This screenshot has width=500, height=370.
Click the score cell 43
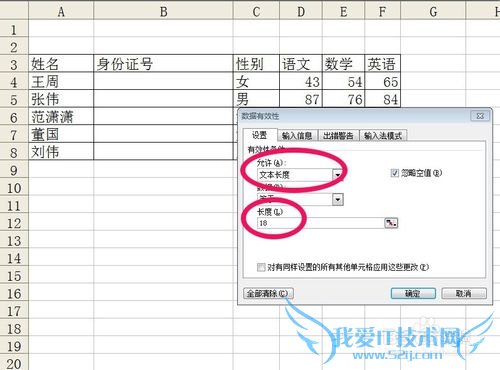(301, 81)
